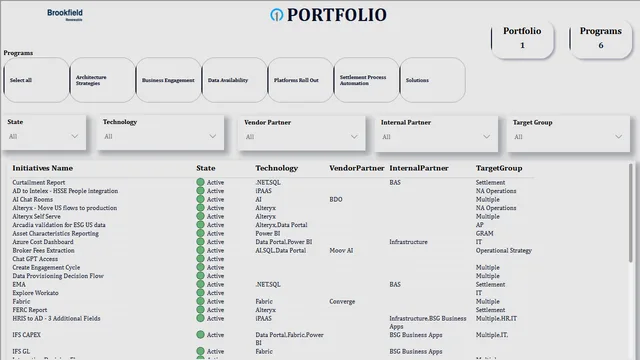Sort by InternalPartner column header

tap(419, 168)
